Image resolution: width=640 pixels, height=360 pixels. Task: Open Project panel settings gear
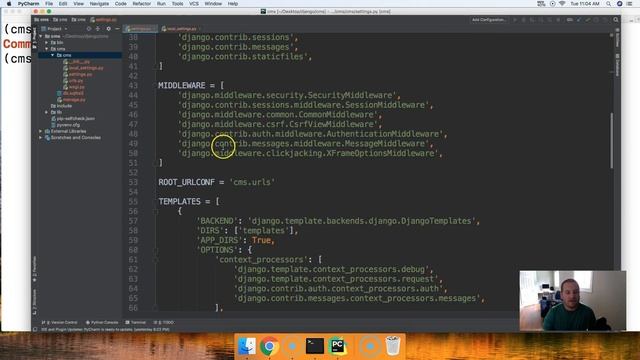tap(108, 29)
